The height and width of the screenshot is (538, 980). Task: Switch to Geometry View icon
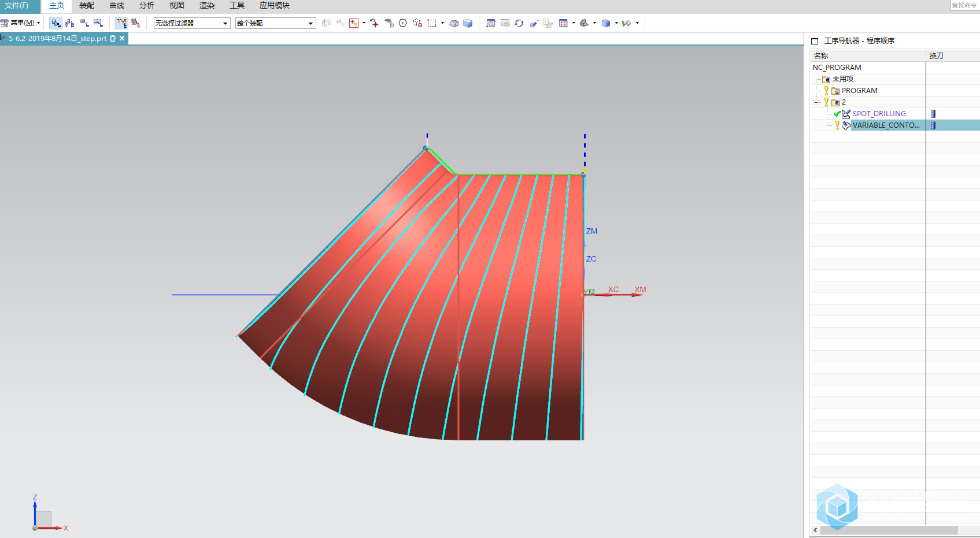[84, 23]
